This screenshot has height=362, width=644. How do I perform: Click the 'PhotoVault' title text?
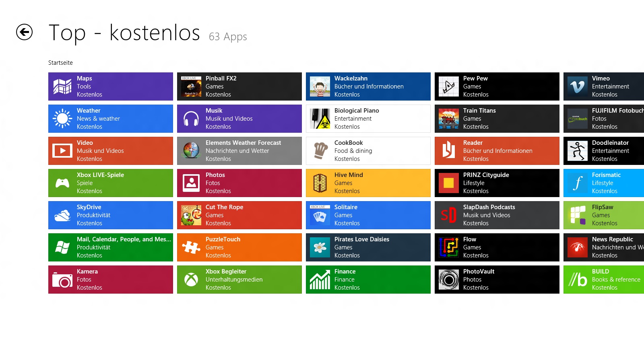[x=479, y=271]
